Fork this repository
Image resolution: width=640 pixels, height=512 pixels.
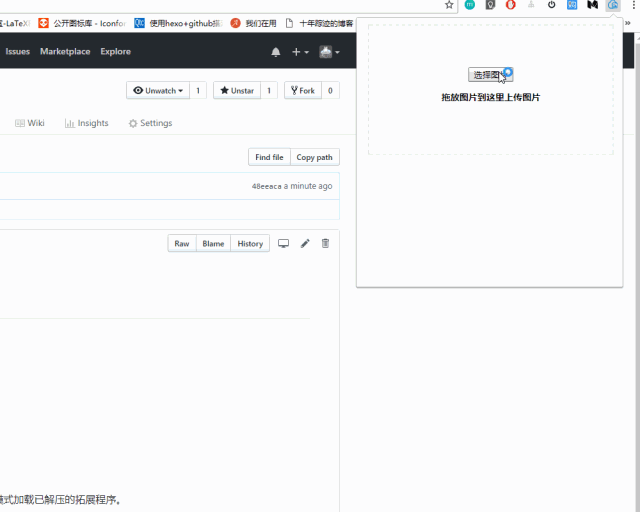click(x=303, y=91)
